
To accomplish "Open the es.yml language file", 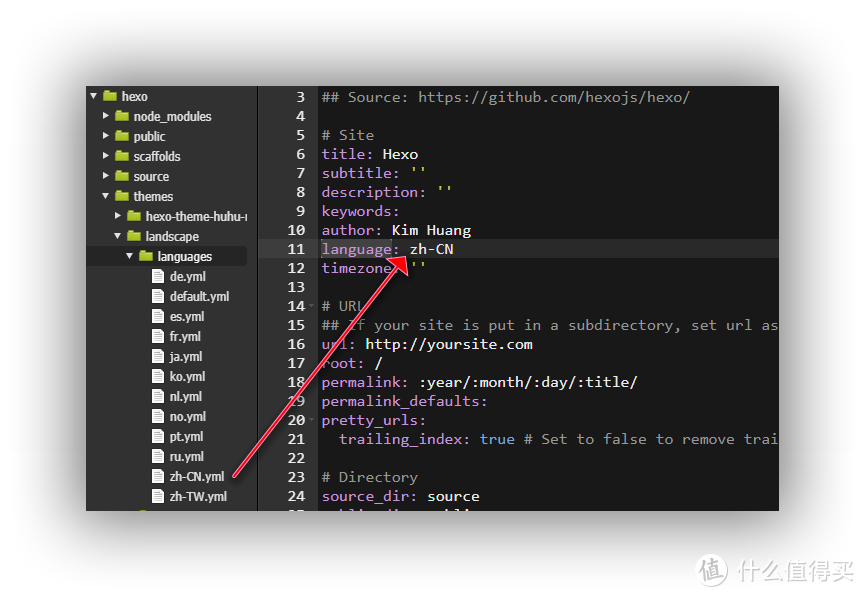I will tap(187, 317).
